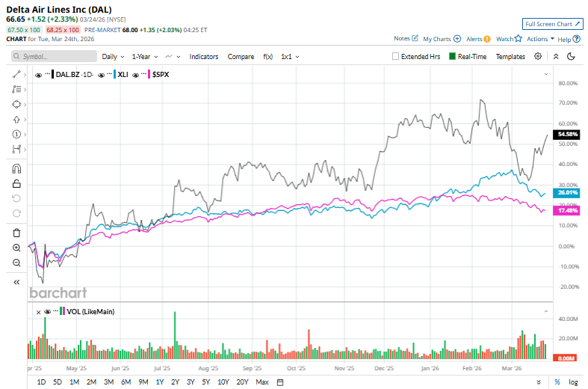Open the 1-Year period dropdown
Image resolution: width=588 pixels, height=389 pixels.
[x=145, y=57]
